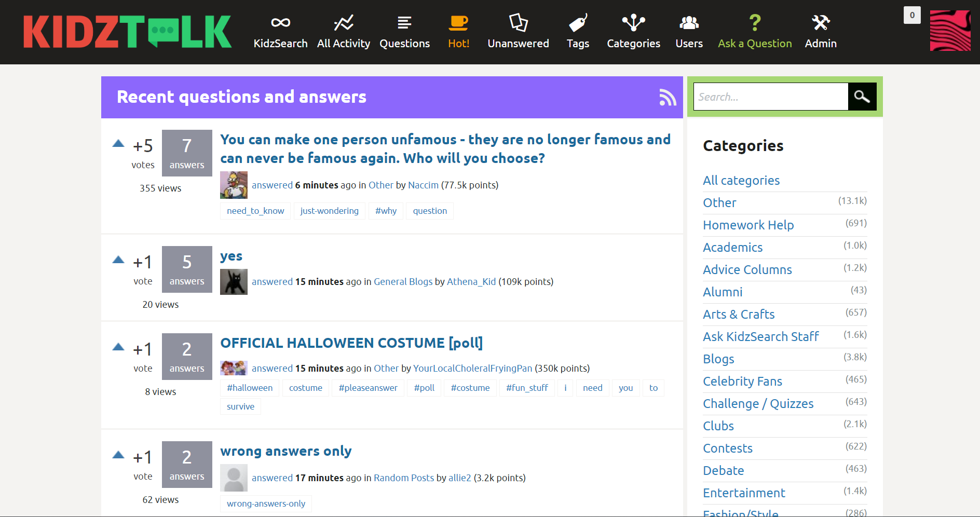Upvote the 'yes' question
The width and height of the screenshot is (980, 517).
click(x=118, y=260)
